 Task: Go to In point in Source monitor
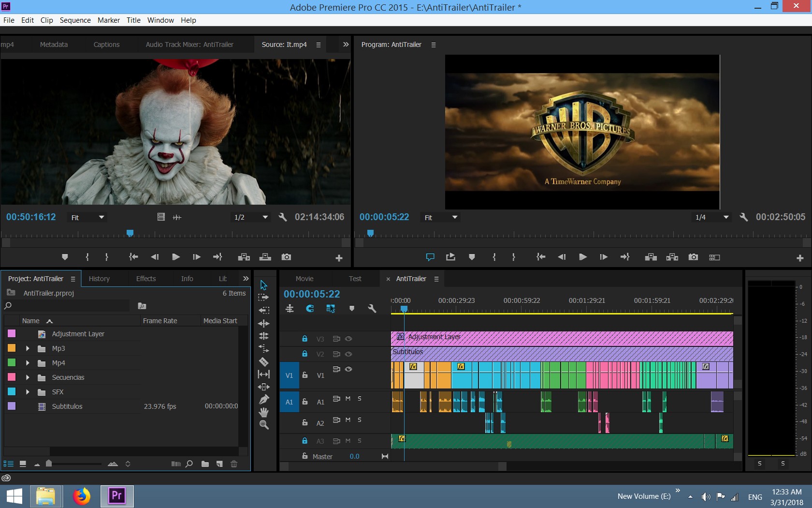(133, 257)
